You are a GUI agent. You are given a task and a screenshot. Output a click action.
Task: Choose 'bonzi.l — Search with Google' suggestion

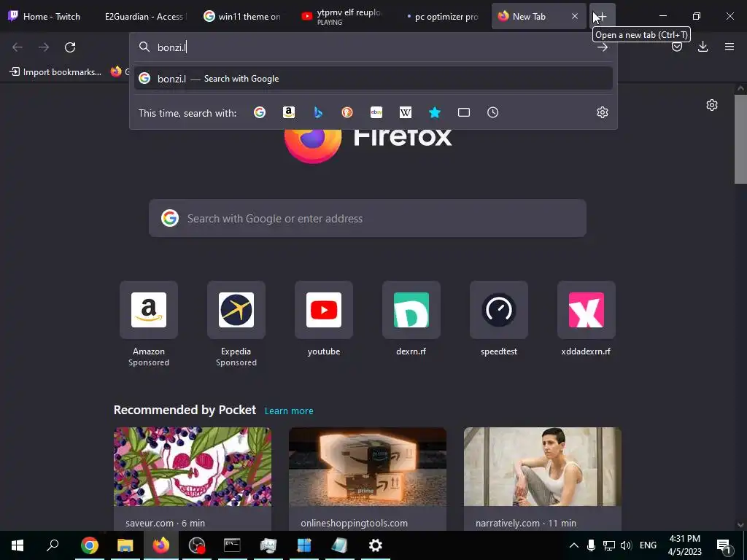point(373,79)
